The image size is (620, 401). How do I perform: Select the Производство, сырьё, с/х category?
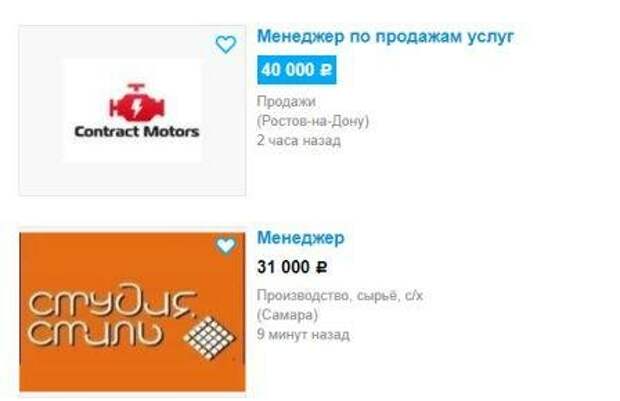(340, 295)
